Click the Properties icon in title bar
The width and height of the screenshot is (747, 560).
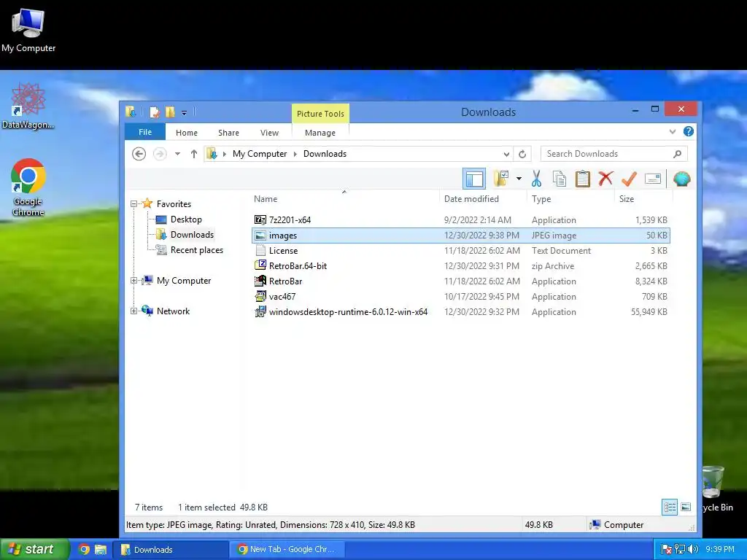click(x=155, y=112)
